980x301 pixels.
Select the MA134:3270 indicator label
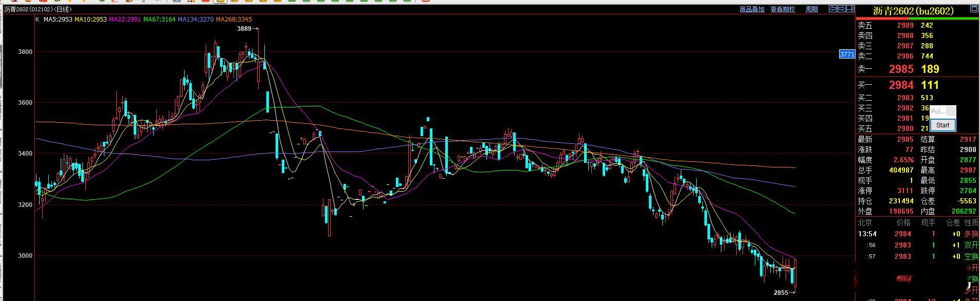click(196, 20)
